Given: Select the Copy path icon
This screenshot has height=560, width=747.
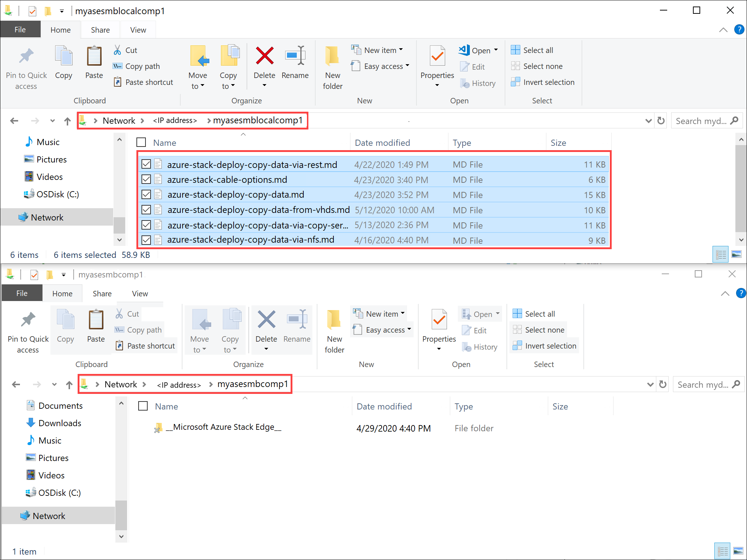Looking at the screenshot, I should [118, 66].
